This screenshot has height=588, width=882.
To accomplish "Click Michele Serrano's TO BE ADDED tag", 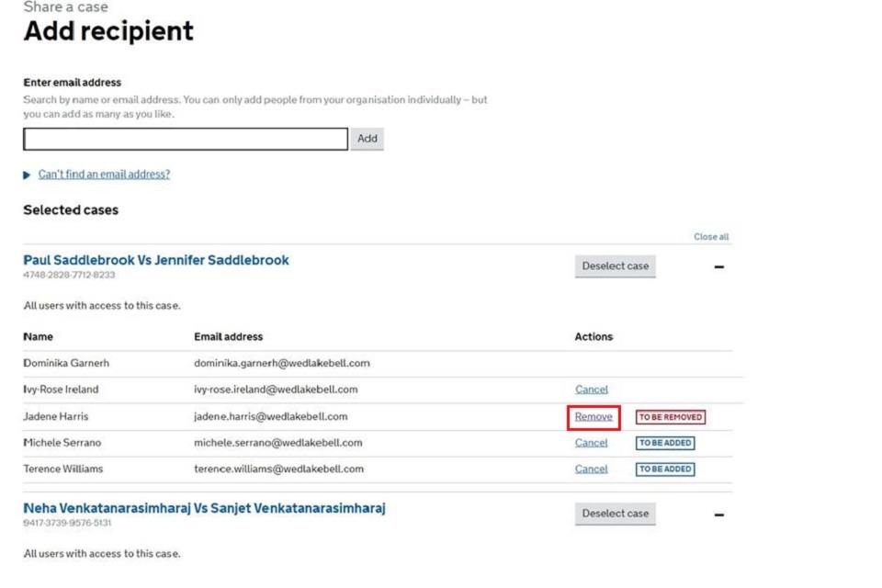I will [x=665, y=443].
